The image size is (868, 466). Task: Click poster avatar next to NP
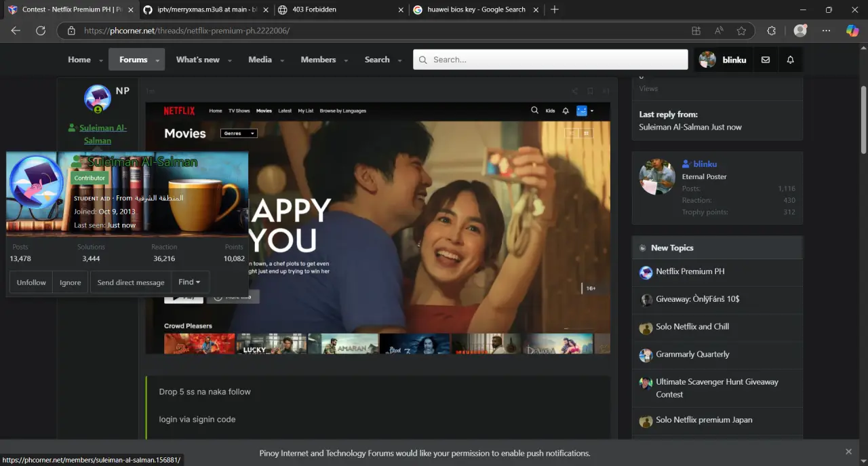point(98,99)
